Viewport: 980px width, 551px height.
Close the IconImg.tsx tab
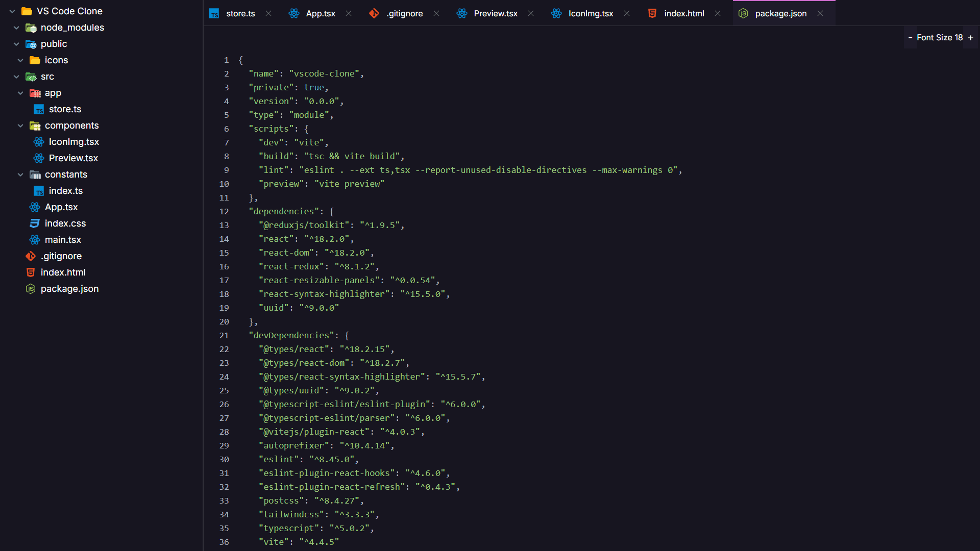point(627,13)
